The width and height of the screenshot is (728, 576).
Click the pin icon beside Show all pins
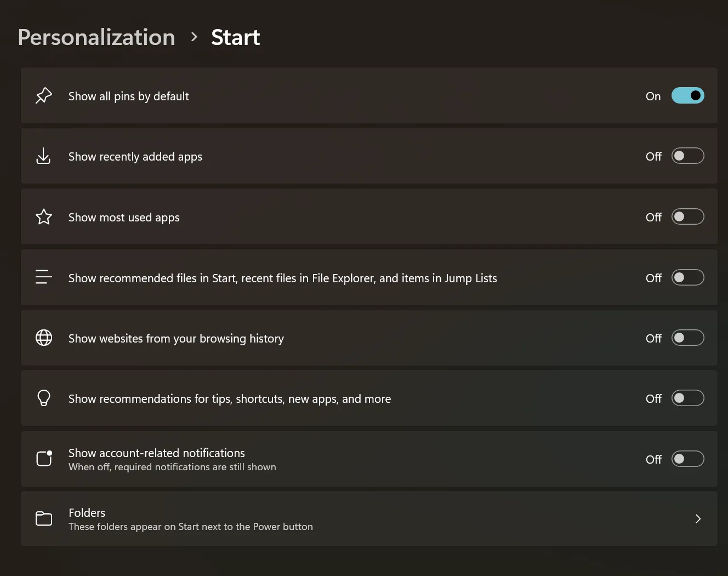point(44,95)
